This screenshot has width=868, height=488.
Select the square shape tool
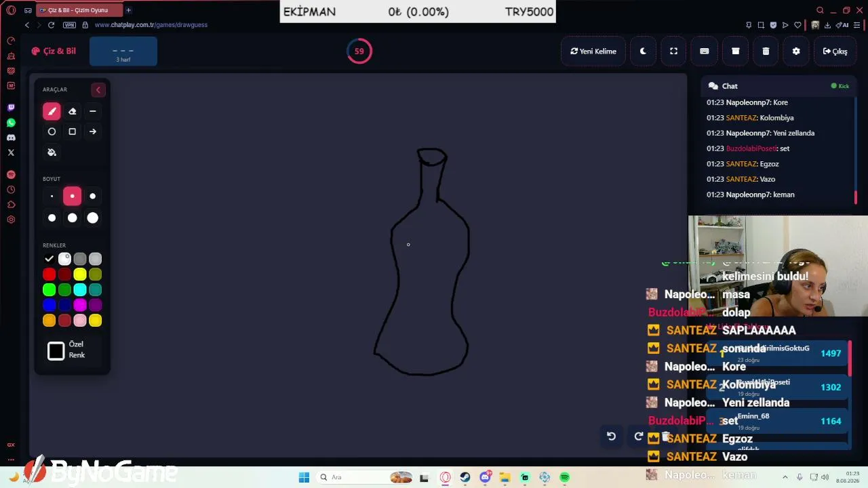(73, 131)
